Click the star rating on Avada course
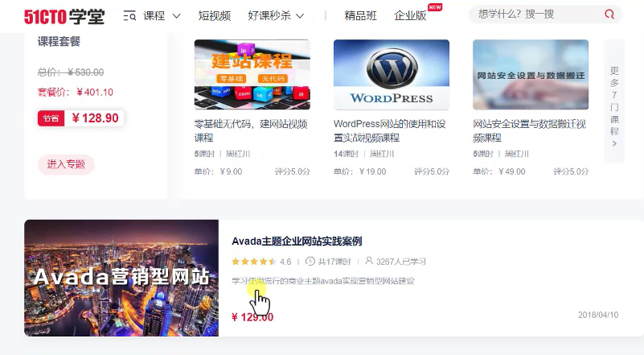Viewport: 644px width, 355px height. 254,262
